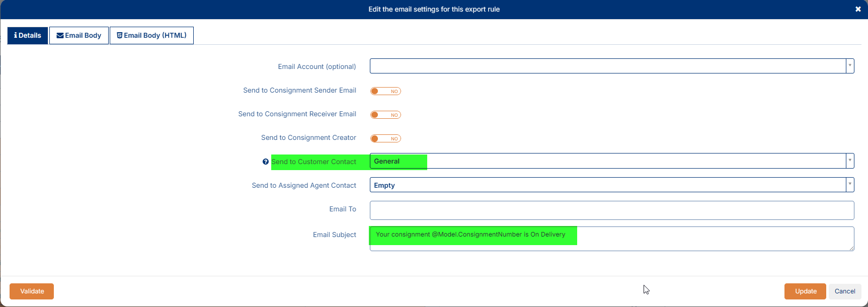Click the Send to Customer Contact label
The height and width of the screenshot is (307, 868).
[313, 162]
